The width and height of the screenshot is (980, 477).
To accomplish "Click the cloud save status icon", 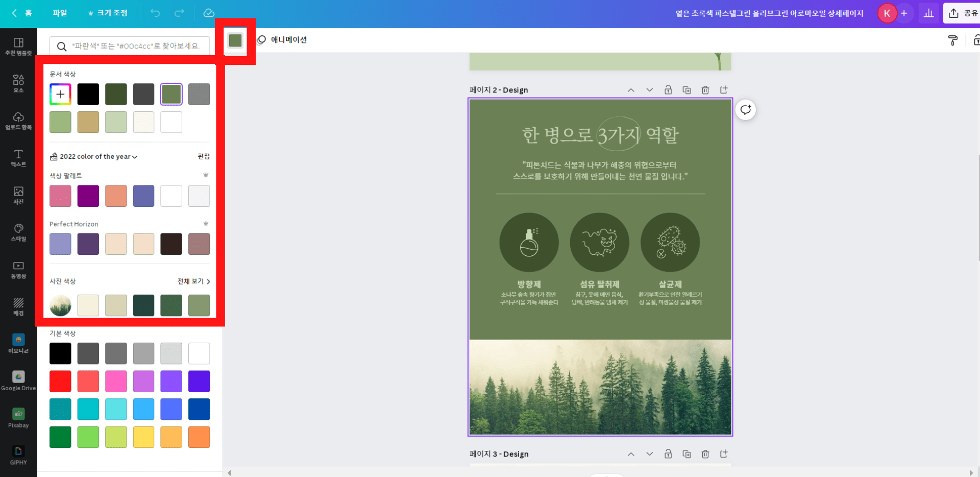I will click(x=209, y=13).
